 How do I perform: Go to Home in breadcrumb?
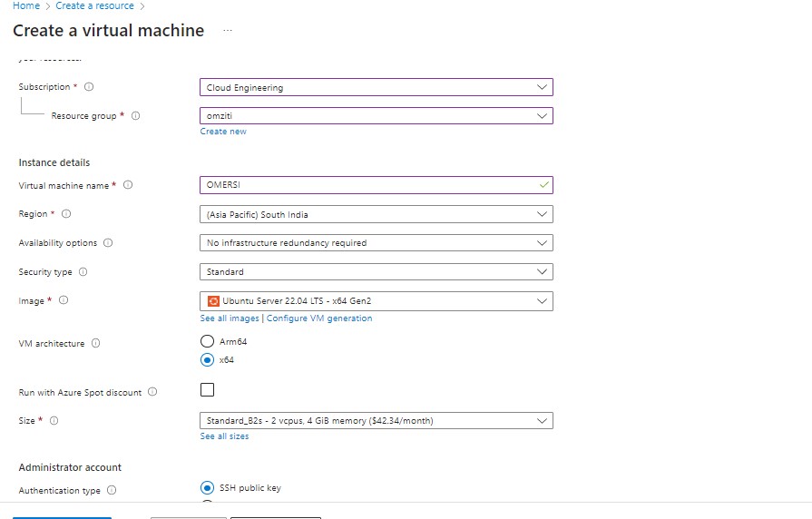(25, 6)
